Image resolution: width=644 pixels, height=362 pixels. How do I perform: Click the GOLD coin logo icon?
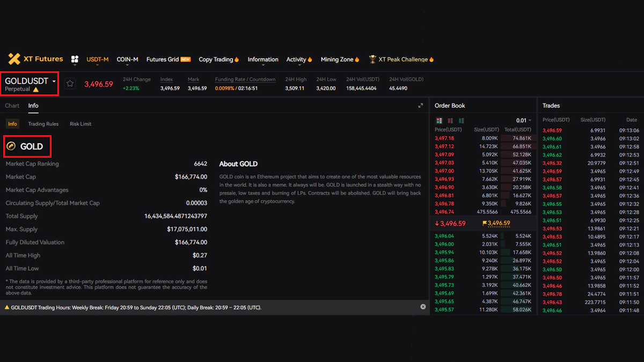pyautogui.click(x=11, y=146)
